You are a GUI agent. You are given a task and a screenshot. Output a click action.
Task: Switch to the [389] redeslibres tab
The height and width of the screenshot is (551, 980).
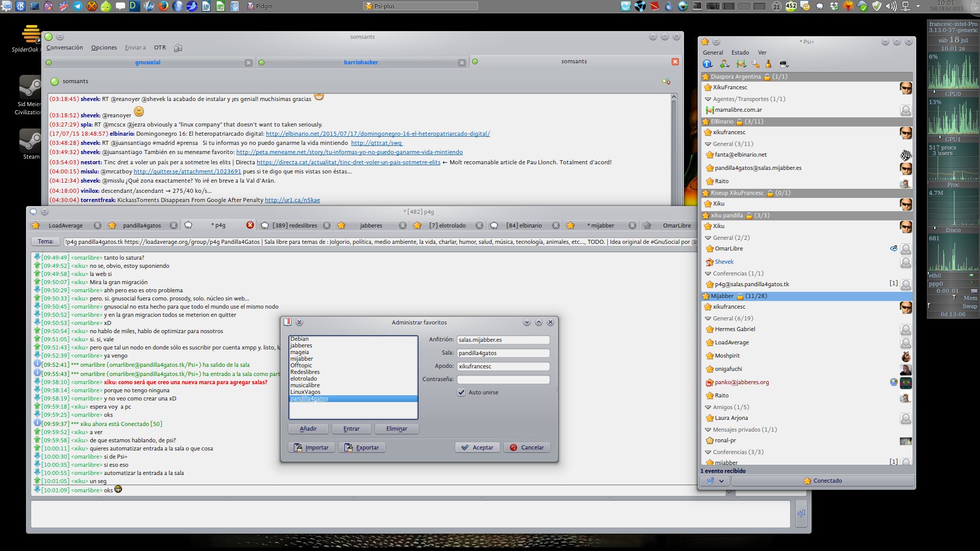(295, 226)
